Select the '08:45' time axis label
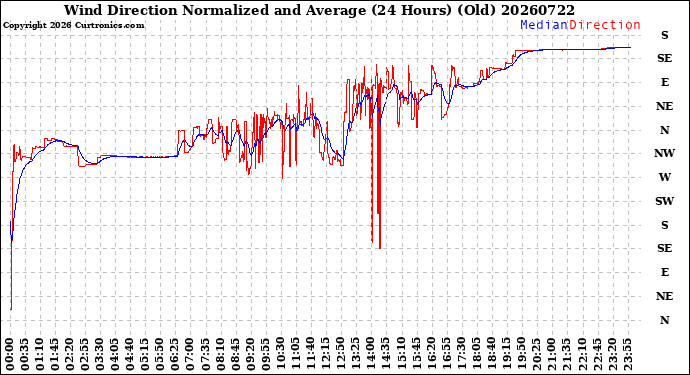 [235, 355]
